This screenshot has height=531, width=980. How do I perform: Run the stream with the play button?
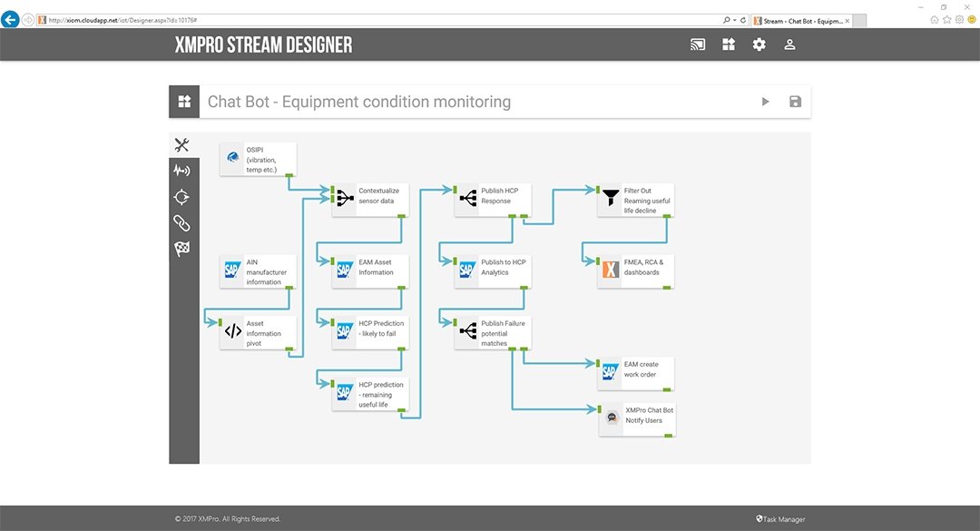[x=765, y=102]
